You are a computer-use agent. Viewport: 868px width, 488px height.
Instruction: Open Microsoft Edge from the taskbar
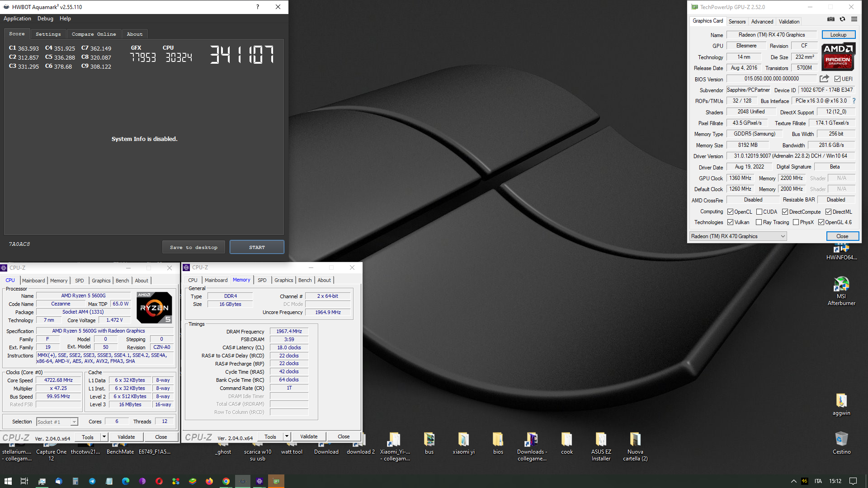pos(126,481)
